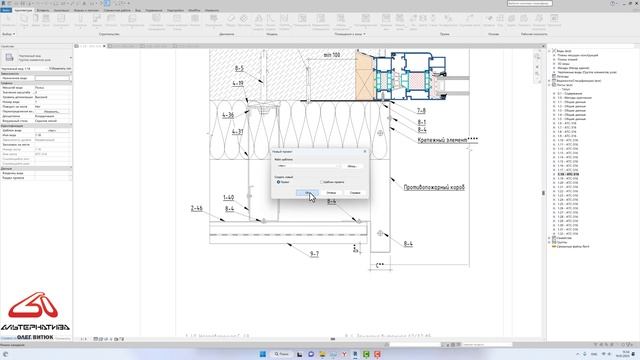Expand the Ведомости/Спецификации node

pyautogui.click(x=549, y=81)
